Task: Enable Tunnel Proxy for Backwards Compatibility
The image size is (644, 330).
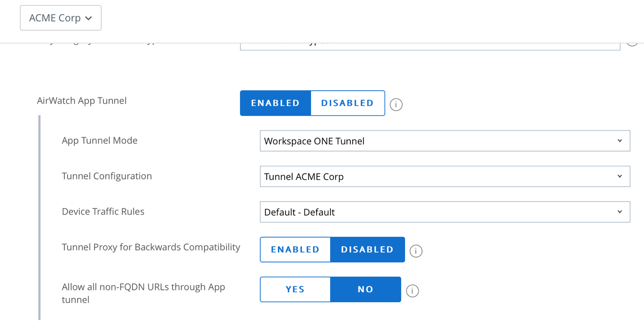Action: click(295, 250)
